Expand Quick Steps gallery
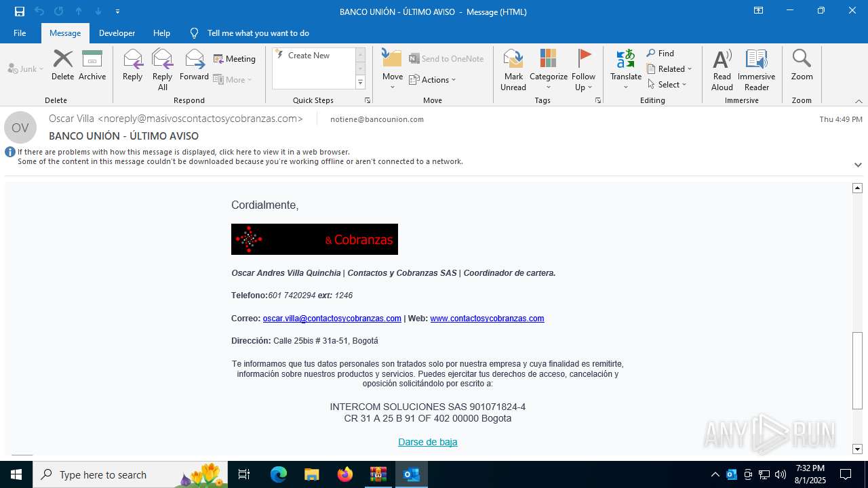 [x=360, y=83]
